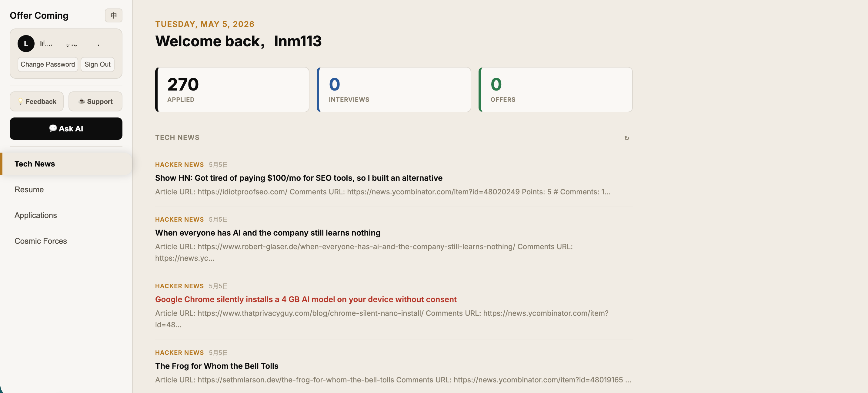Open the 0 Offers stat card
The image size is (868, 393).
point(555,90)
